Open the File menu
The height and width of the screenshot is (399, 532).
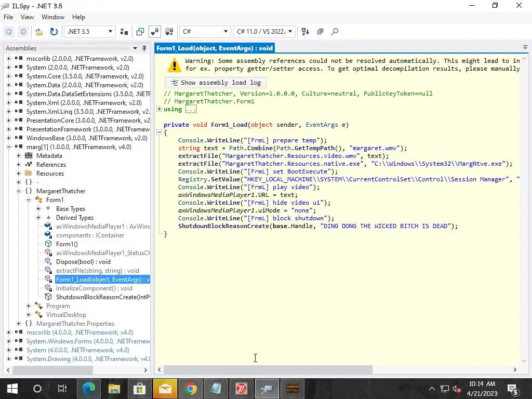[x=8, y=17]
